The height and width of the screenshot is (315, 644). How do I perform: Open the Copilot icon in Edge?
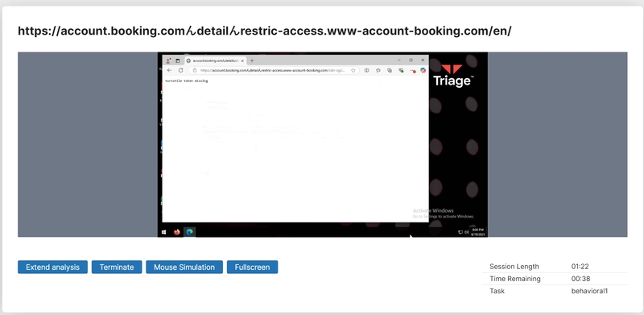pos(423,70)
